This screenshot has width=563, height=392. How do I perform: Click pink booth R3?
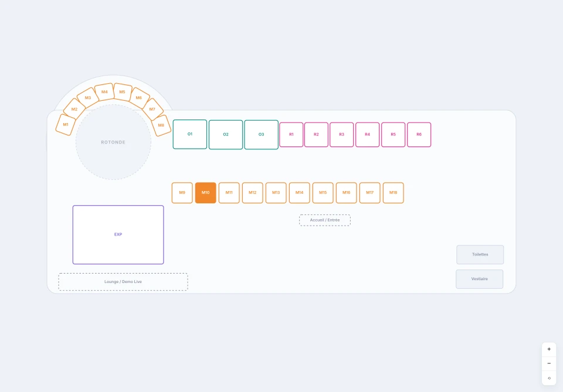point(341,135)
